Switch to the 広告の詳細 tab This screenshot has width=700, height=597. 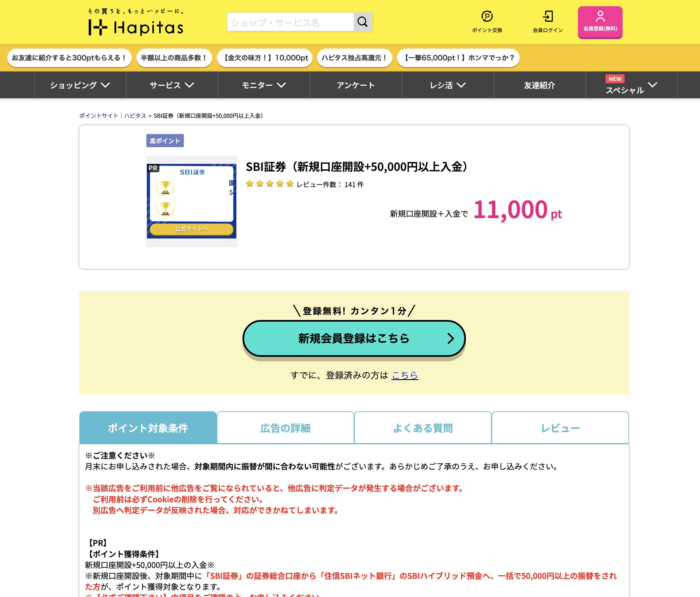click(285, 428)
